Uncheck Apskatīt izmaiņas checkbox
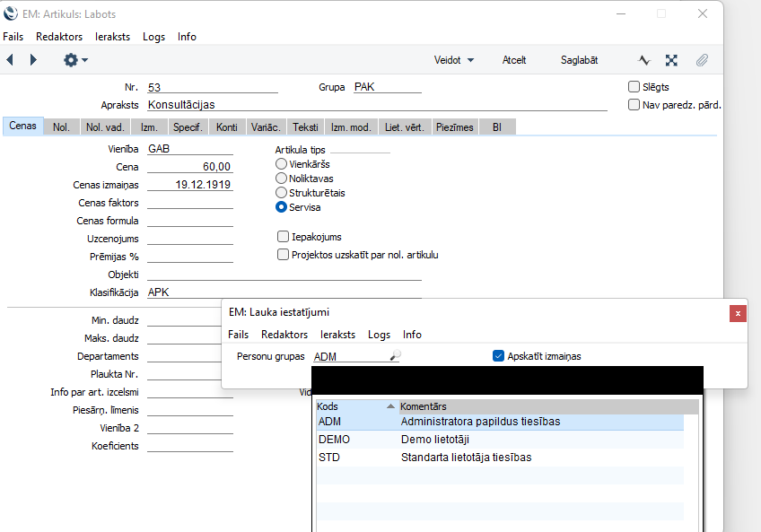Screen dimensions: 761x532 coord(499,356)
